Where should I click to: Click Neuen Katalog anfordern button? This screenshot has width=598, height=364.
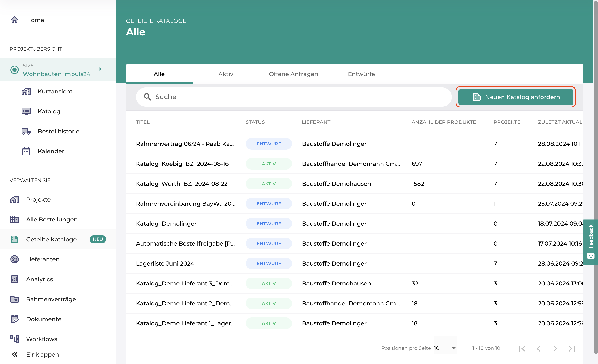coord(516,97)
